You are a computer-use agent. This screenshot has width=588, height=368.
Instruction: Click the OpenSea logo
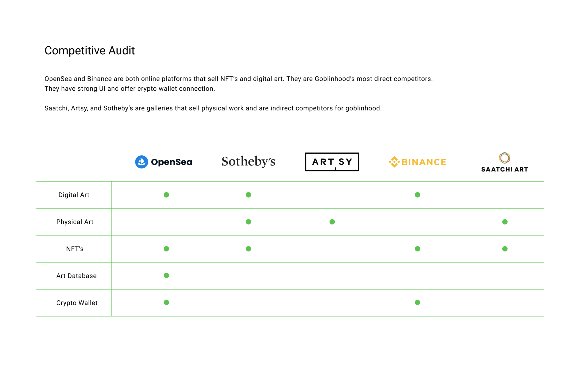click(163, 162)
